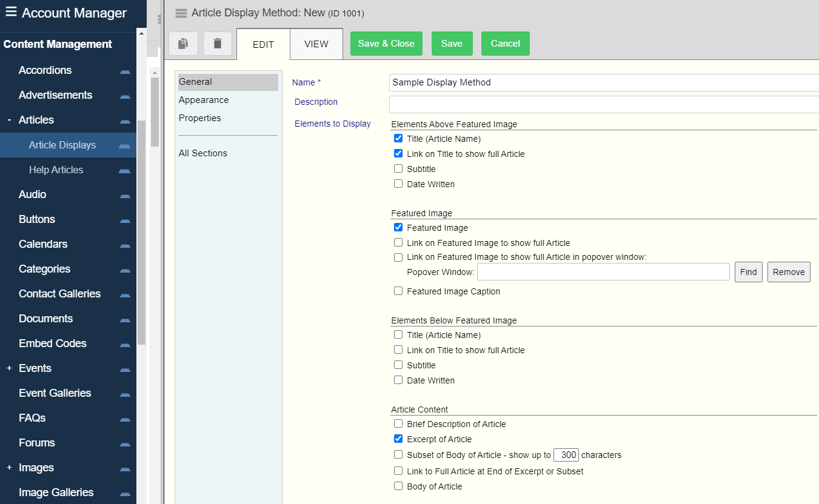The width and height of the screenshot is (819, 504).
Task: Uncheck Excerpt of Article
Action: pos(398,439)
